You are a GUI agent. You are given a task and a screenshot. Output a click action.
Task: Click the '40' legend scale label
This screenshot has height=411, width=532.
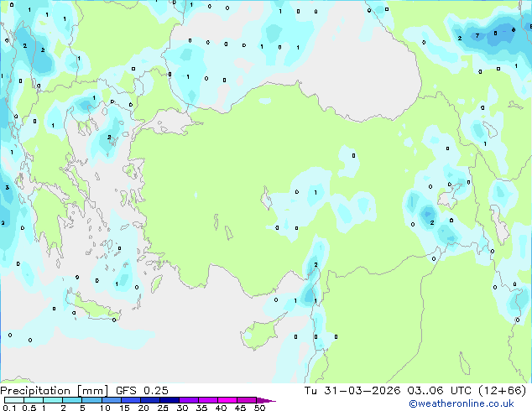(221, 408)
